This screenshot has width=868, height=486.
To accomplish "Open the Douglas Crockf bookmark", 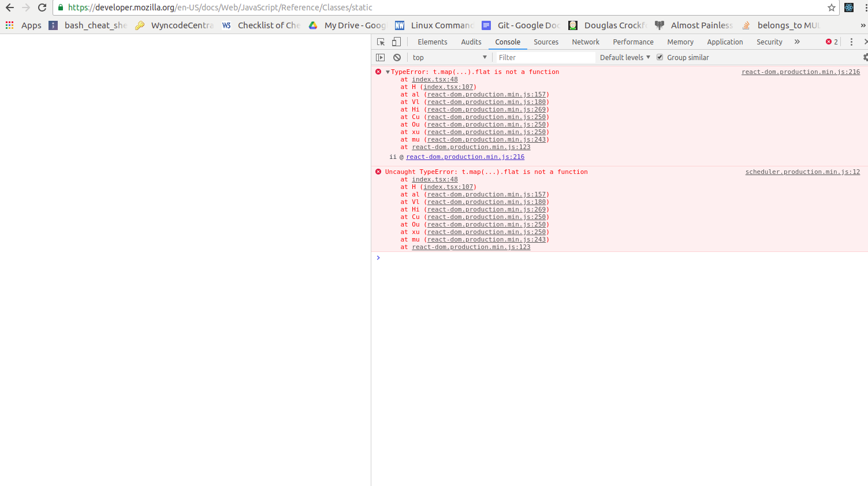I will pos(608,25).
